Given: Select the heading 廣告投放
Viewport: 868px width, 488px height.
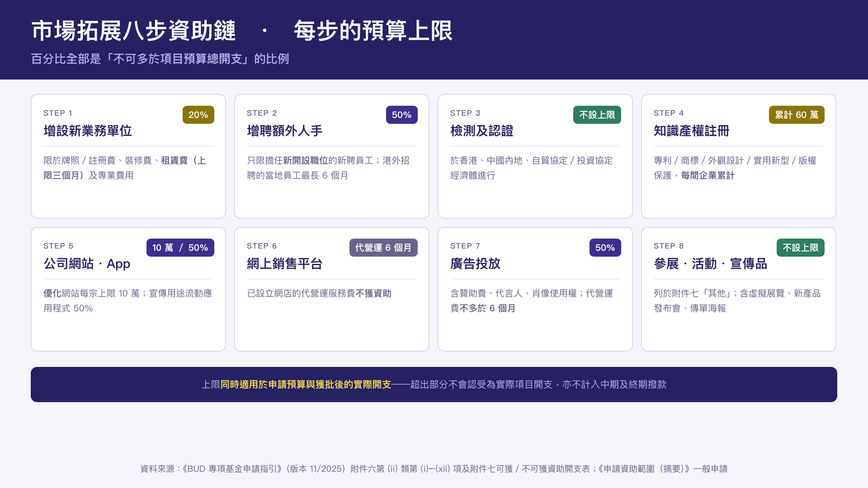Looking at the screenshot, I should (476, 264).
